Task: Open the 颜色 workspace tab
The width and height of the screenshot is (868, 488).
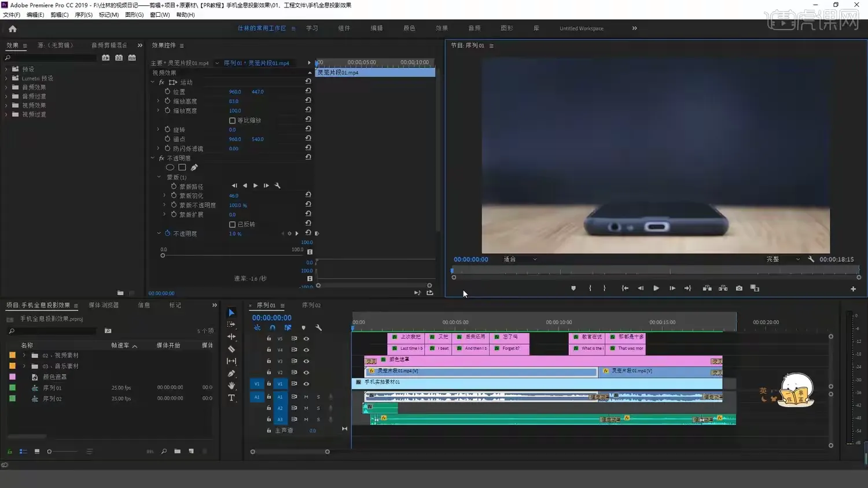Action: coord(409,28)
